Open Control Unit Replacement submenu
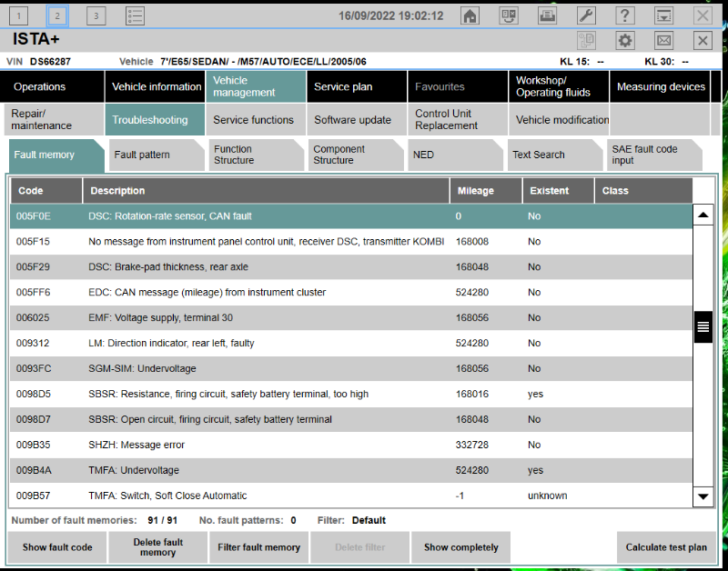The height and width of the screenshot is (571, 728). [x=458, y=120]
